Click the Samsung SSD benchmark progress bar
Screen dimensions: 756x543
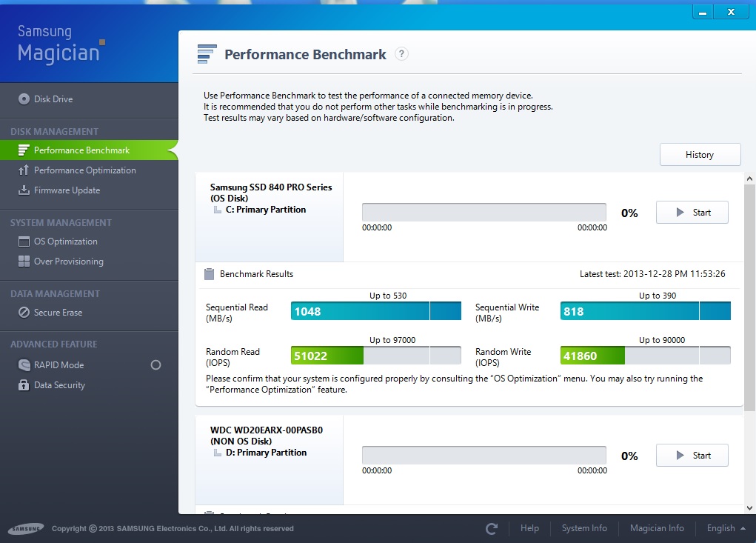point(484,212)
